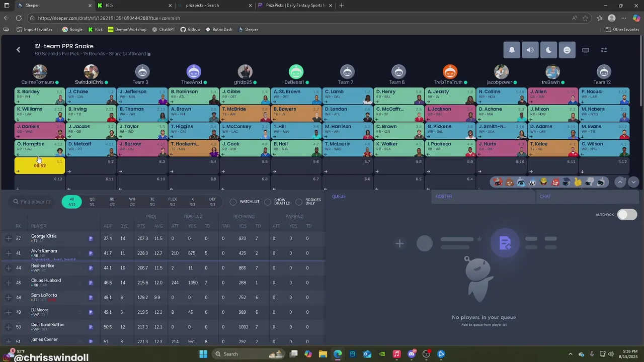
Task: Open ChatGPT bookmark in favorites bar
Action: click(164, 29)
